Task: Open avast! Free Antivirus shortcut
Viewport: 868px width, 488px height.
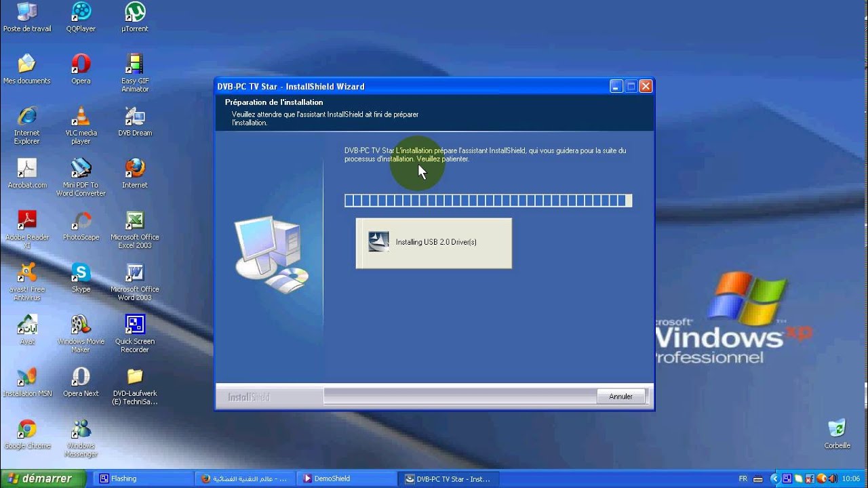Action: (26, 283)
